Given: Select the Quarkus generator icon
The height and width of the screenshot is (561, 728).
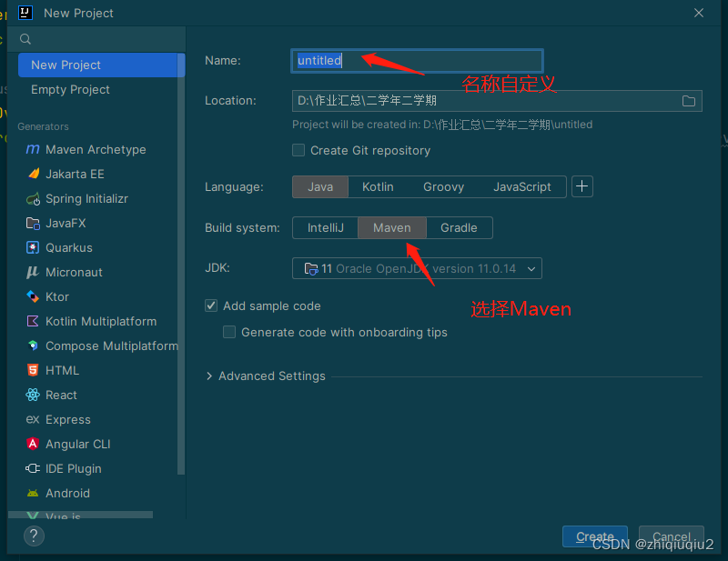Looking at the screenshot, I should [x=33, y=248].
